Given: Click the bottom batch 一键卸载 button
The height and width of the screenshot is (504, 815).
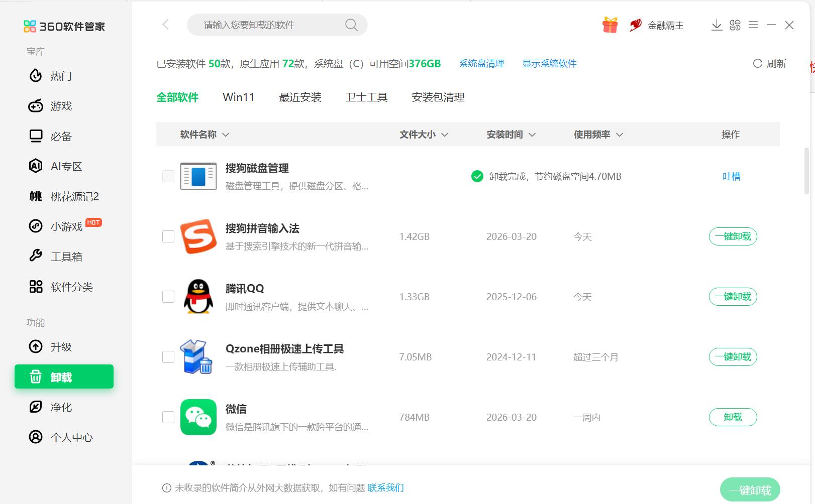Looking at the screenshot, I should coord(750,490).
